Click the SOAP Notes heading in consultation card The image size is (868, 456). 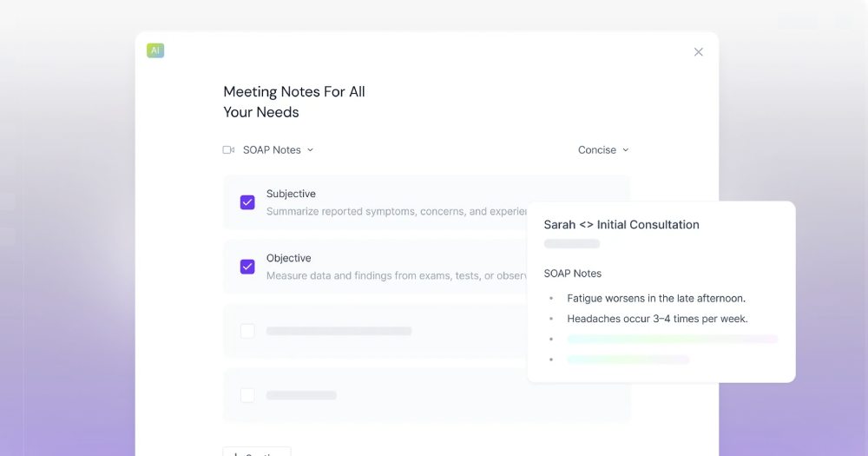coord(573,274)
